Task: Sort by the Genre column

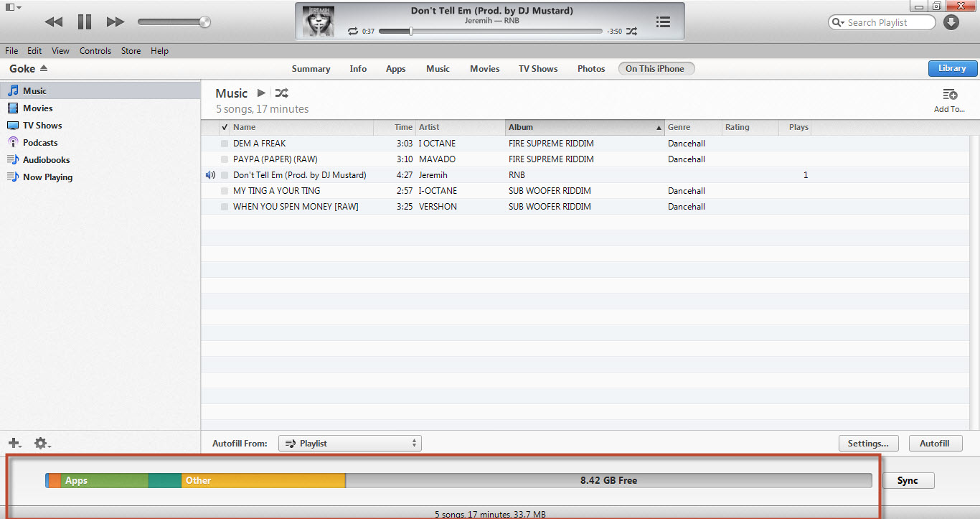Action: [x=693, y=127]
